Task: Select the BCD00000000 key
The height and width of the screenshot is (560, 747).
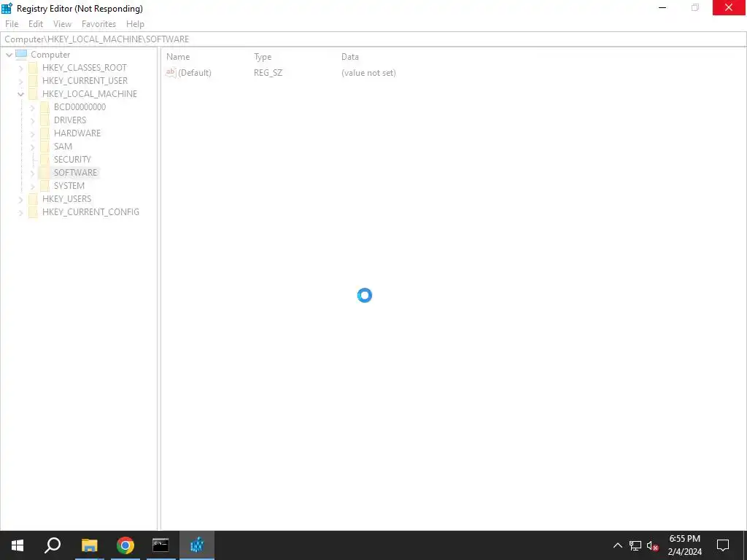Action: pos(80,106)
